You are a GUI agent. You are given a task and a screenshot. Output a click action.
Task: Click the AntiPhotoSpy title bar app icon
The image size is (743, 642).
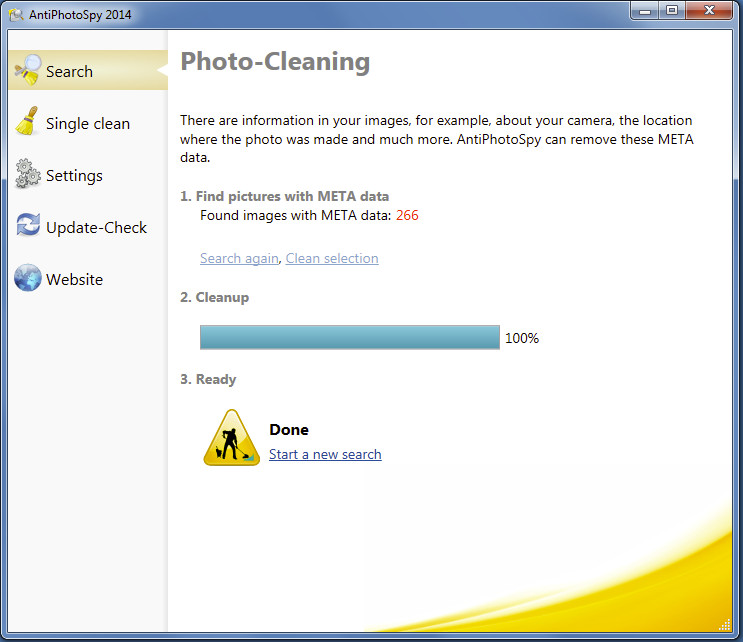pos(16,15)
